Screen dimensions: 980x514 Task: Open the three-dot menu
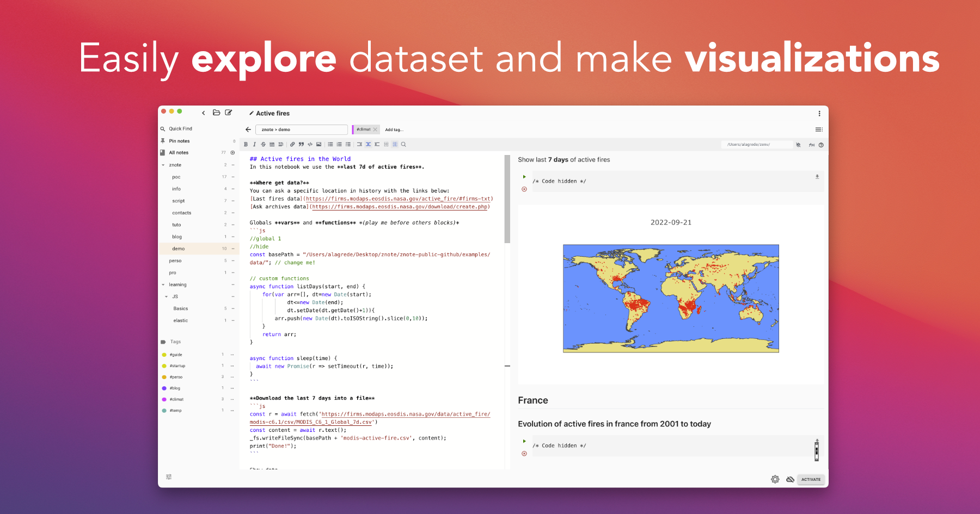click(x=819, y=114)
